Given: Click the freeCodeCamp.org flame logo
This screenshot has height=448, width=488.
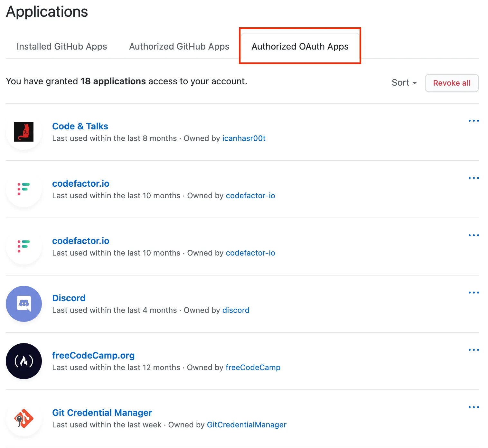Looking at the screenshot, I should click(x=24, y=361).
